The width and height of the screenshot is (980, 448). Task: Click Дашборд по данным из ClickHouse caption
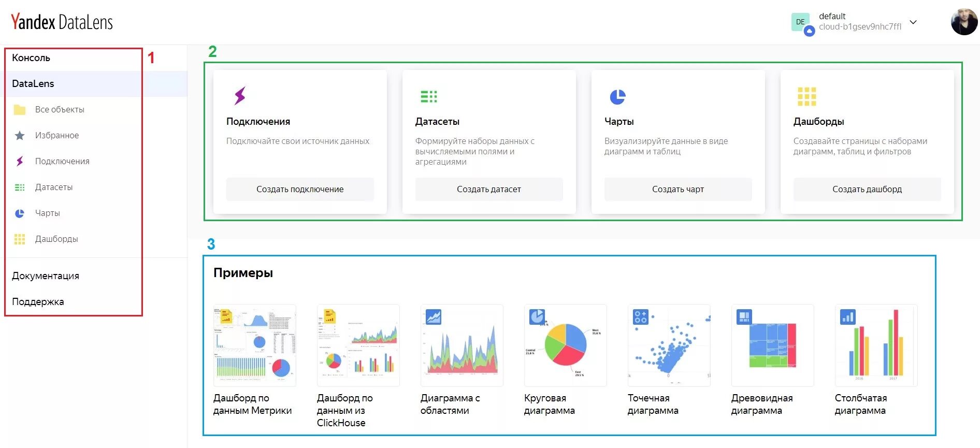point(345,410)
